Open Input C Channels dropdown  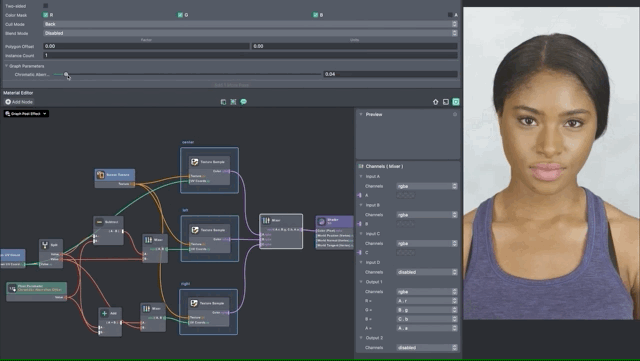pyautogui.click(x=427, y=243)
